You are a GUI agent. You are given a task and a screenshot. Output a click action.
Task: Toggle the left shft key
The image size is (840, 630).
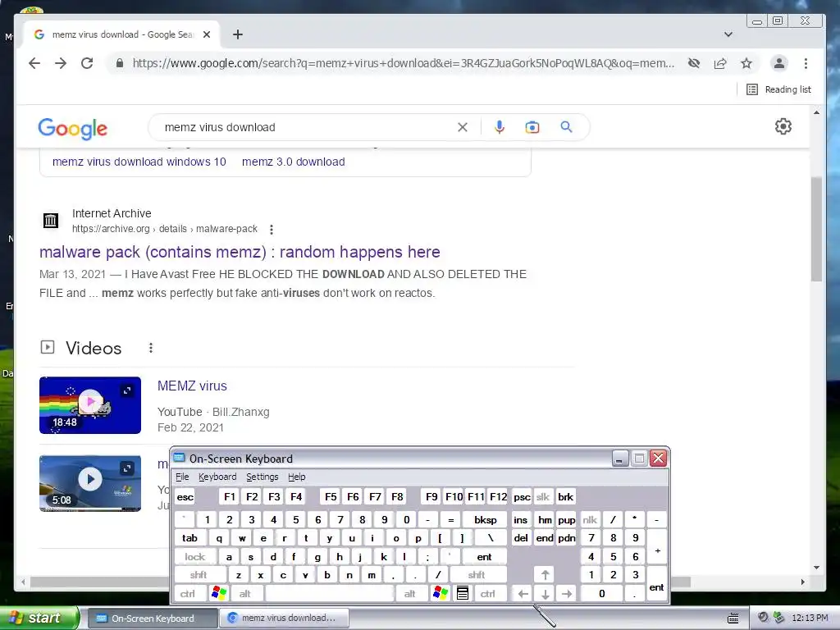(199, 575)
